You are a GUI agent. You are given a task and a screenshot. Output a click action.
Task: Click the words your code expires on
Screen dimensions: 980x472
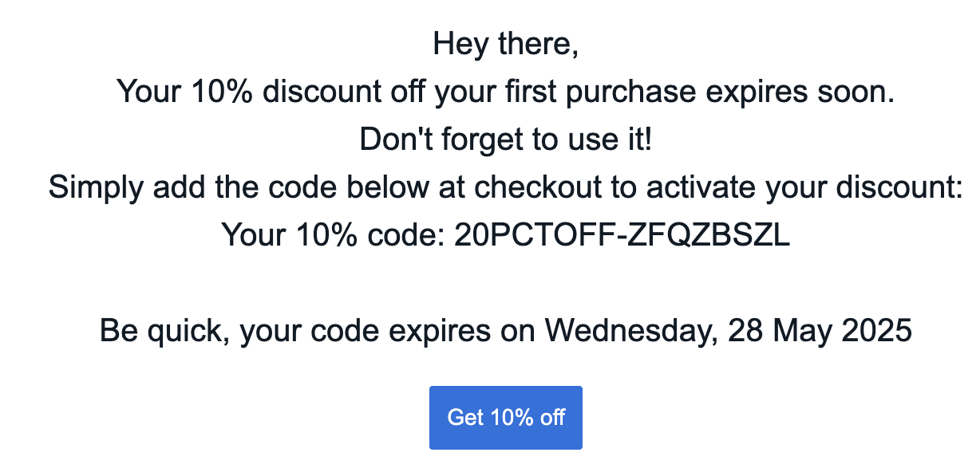(x=387, y=331)
